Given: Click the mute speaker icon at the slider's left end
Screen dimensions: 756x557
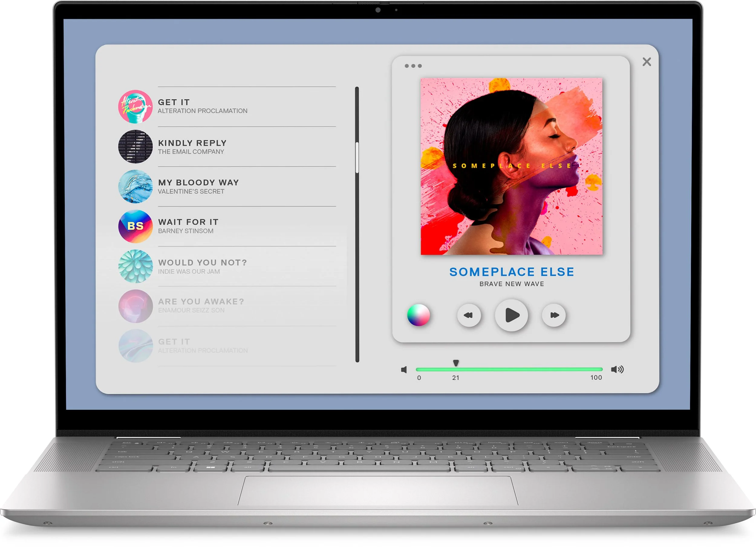Looking at the screenshot, I should (x=404, y=370).
